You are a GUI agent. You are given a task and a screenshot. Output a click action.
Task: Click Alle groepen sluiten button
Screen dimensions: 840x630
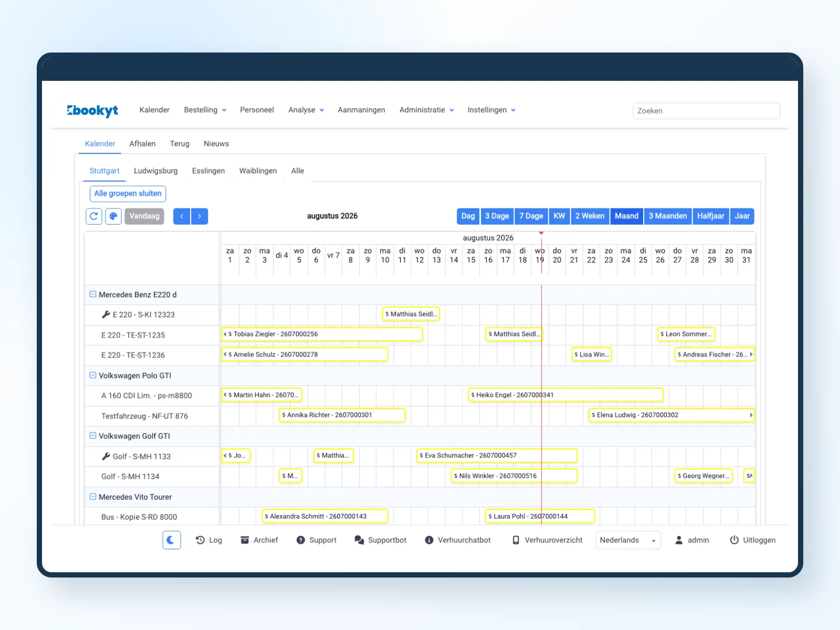click(128, 194)
